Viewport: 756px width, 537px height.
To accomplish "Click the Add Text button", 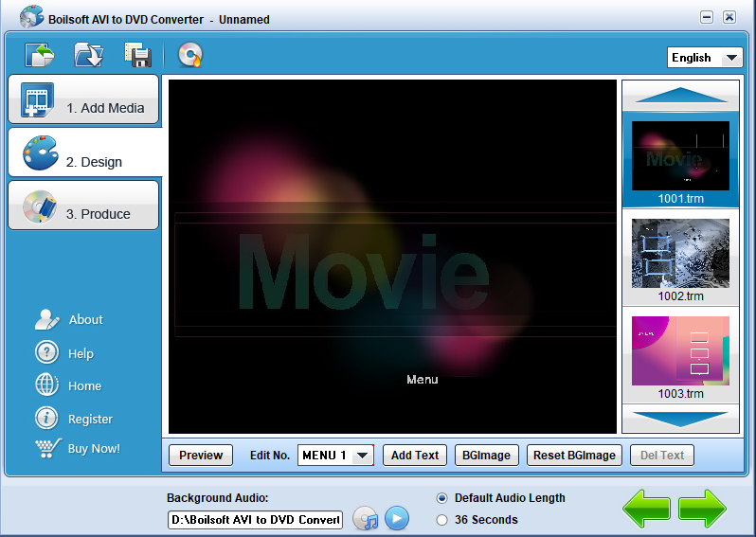I will click(x=415, y=456).
